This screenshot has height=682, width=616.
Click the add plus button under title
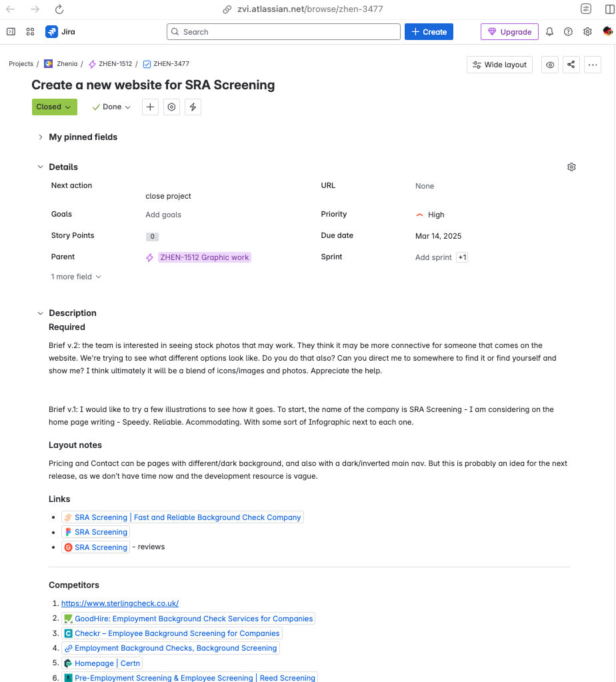click(150, 107)
